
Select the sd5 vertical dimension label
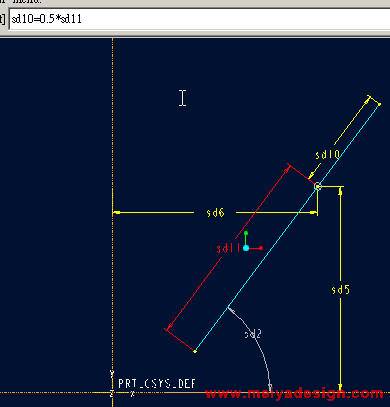click(x=341, y=289)
